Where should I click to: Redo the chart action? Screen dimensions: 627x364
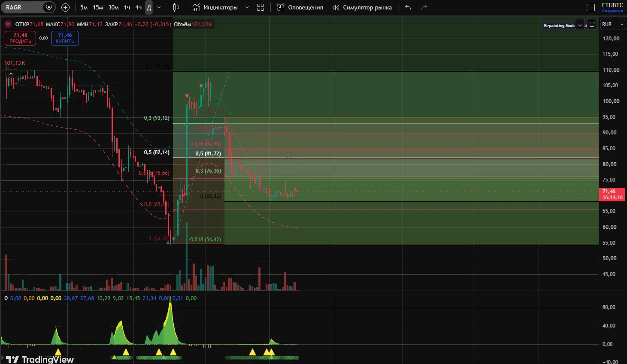click(424, 7)
